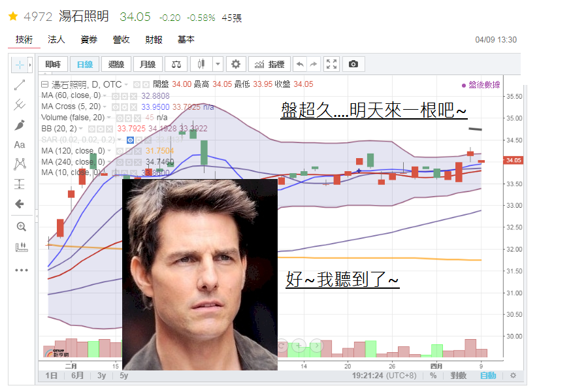Click the 34.05 current price label on axis

pos(513,160)
